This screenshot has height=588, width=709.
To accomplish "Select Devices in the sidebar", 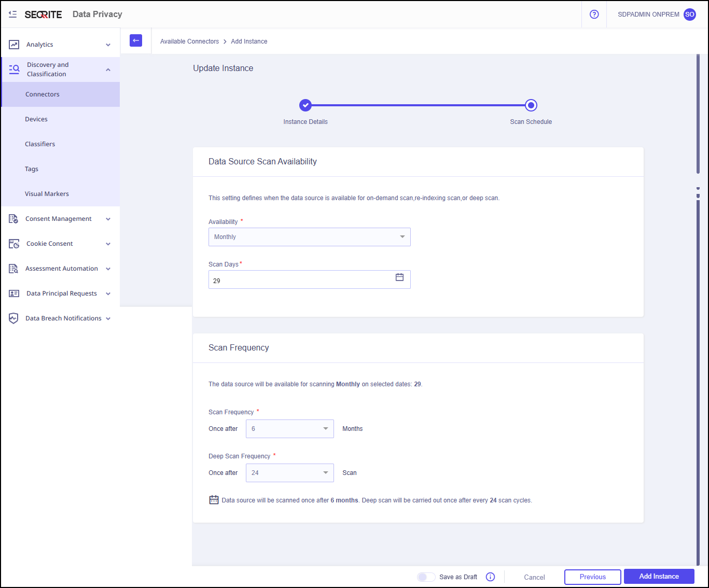I will click(x=36, y=119).
